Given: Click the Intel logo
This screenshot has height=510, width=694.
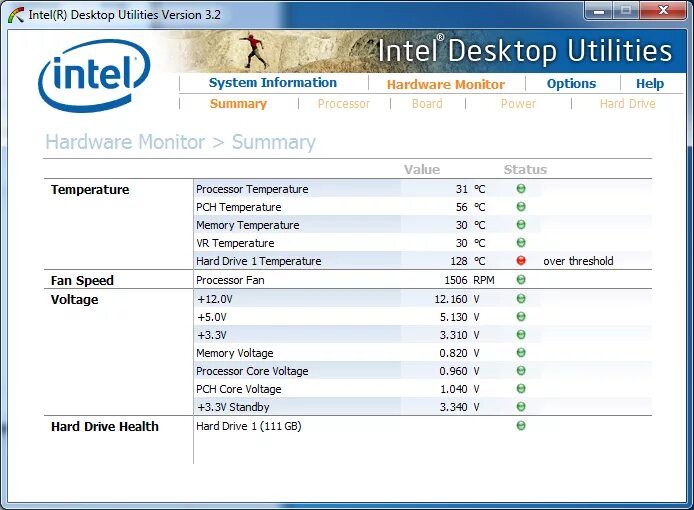Looking at the screenshot, I should 94,75.
